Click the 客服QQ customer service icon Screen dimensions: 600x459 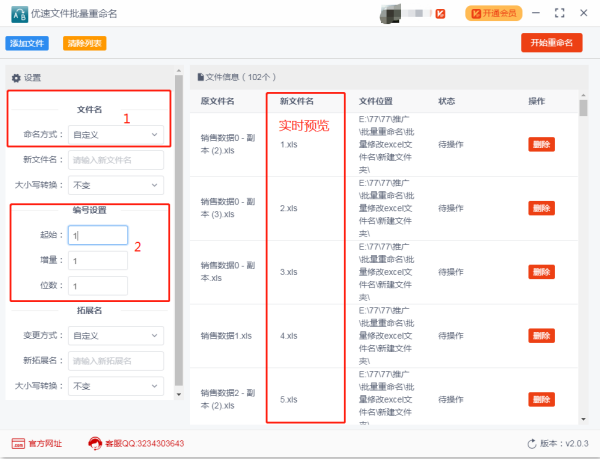pyautogui.click(x=96, y=443)
